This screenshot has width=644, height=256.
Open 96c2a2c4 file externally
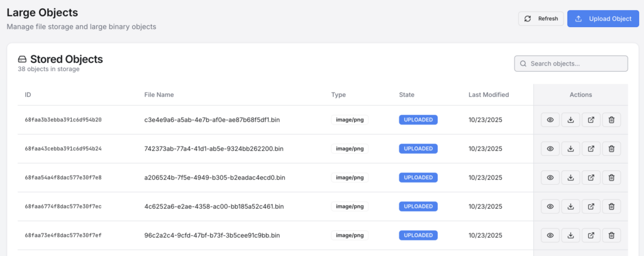[591, 236]
